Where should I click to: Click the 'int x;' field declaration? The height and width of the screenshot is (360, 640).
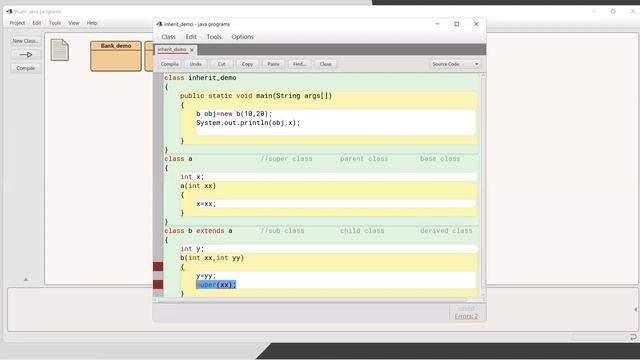(x=192, y=177)
